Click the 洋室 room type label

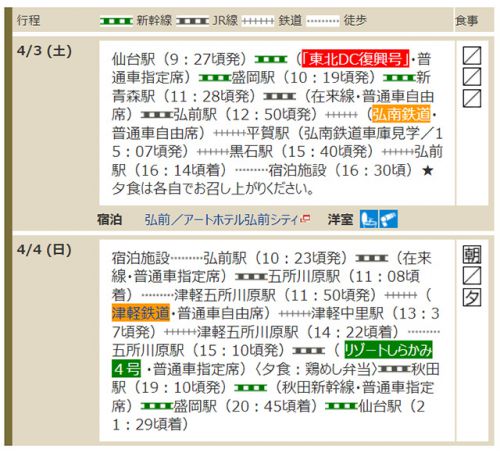(340, 220)
